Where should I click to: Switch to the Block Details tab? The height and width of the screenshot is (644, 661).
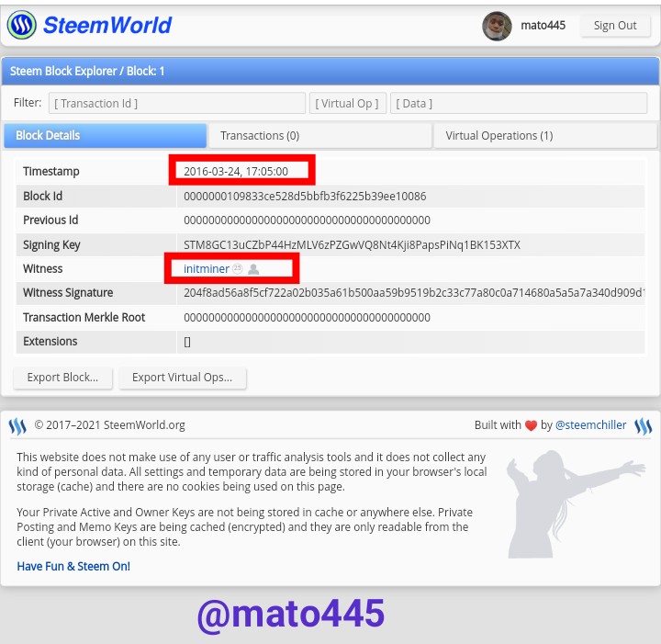[105, 136]
